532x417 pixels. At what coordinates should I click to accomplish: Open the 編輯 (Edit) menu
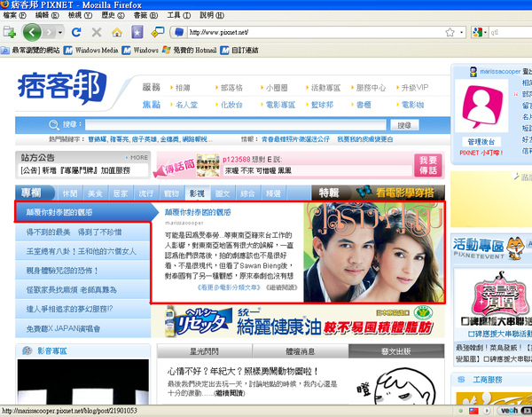[47, 15]
